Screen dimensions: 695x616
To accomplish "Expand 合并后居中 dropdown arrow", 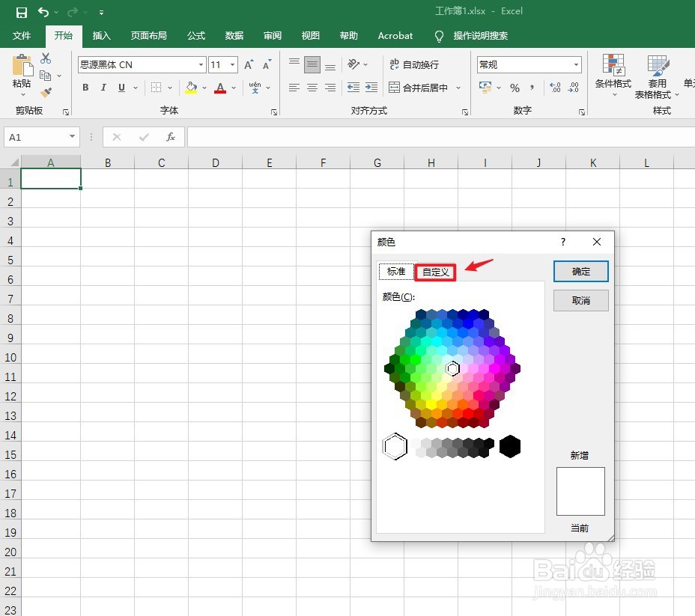I will point(459,88).
